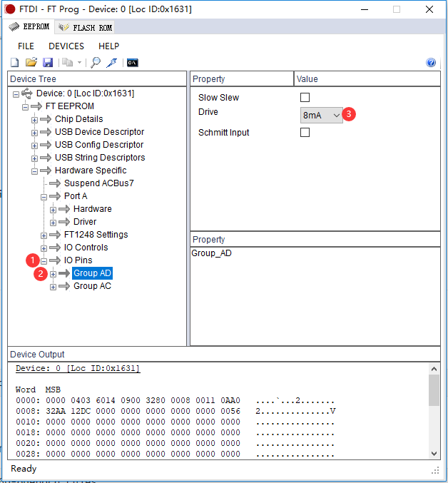448x483 pixels.
Task: Click the Slow Slew property label
Action: coord(218,98)
